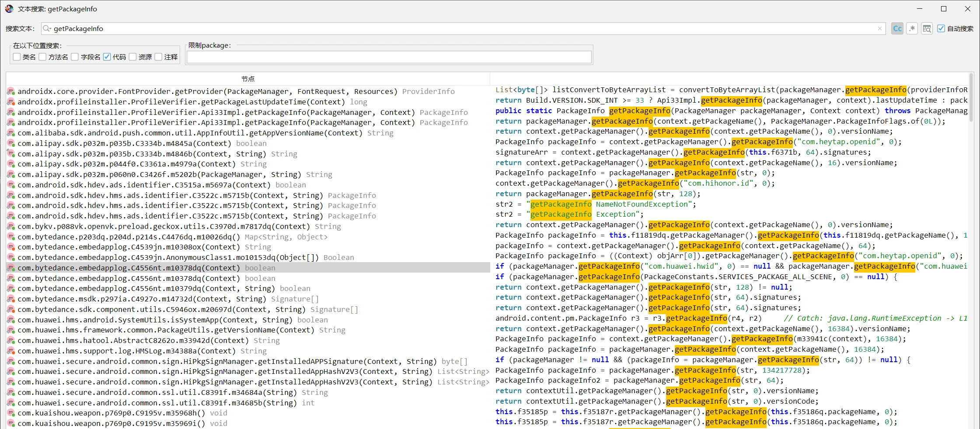Click method icon of C3334b.m4845a row
Viewport: 980px width, 429px height.
point(11,143)
